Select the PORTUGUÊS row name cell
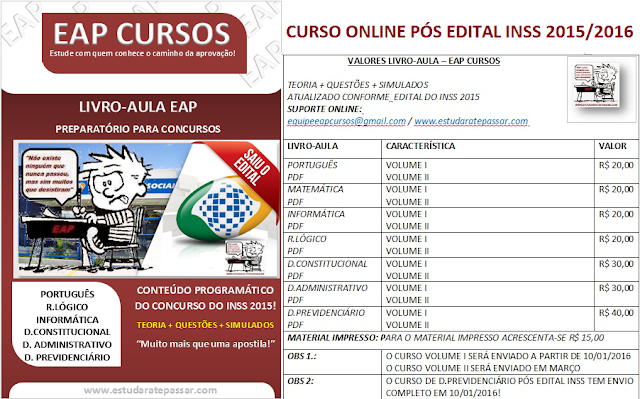This screenshot has height=399, width=640. pyautogui.click(x=332, y=171)
